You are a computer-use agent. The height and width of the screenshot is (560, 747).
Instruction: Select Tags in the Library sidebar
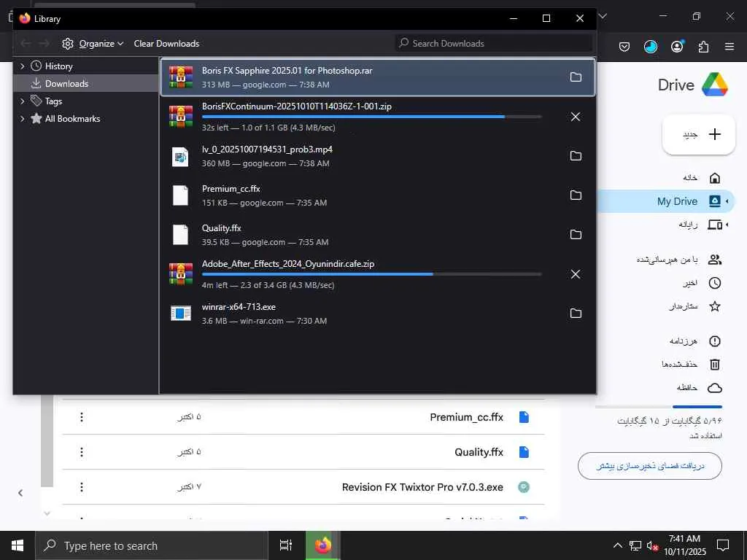pos(53,101)
